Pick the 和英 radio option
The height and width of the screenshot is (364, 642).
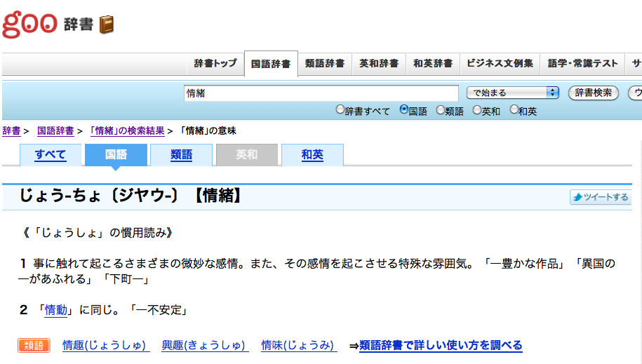click(x=514, y=109)
